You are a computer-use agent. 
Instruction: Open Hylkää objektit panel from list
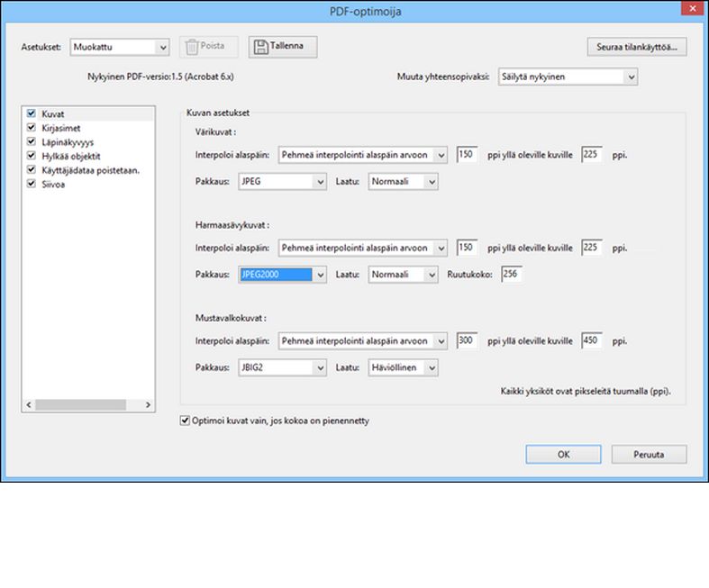coord(71,157)
